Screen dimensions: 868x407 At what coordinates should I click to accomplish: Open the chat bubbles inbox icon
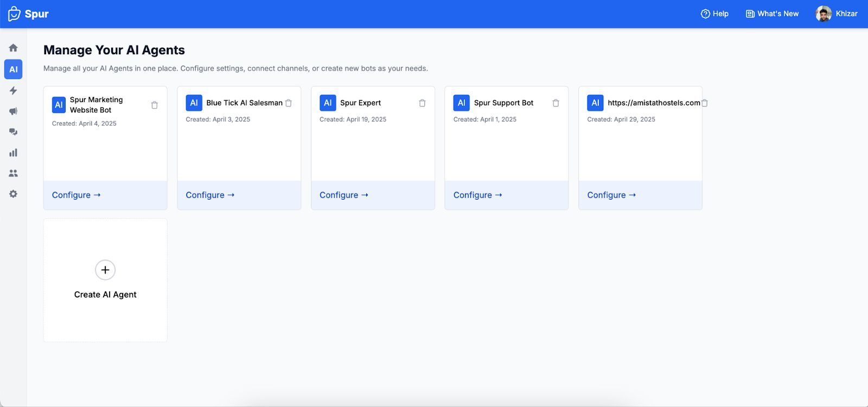pyautogui.click(x=13, y=132)
